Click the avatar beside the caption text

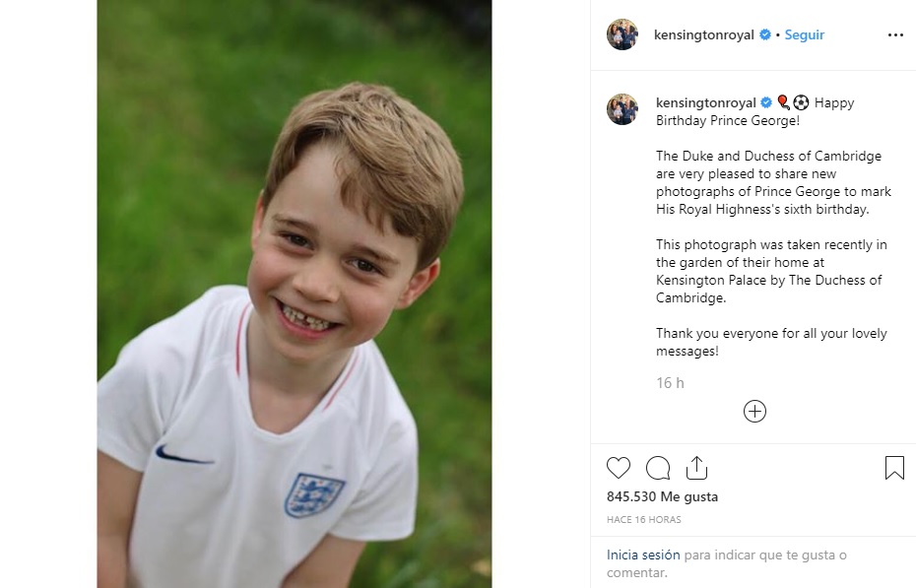point(622,109)
